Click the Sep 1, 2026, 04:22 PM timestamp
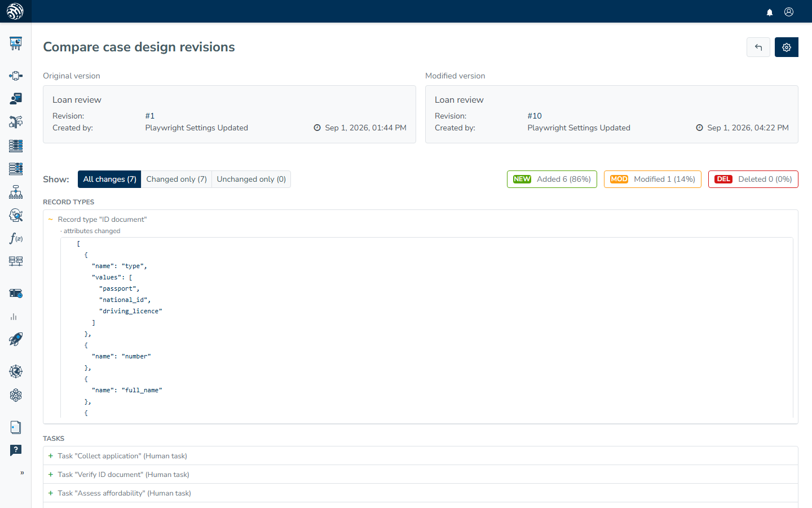Screen dimensions: 812x508 point(748,128)
